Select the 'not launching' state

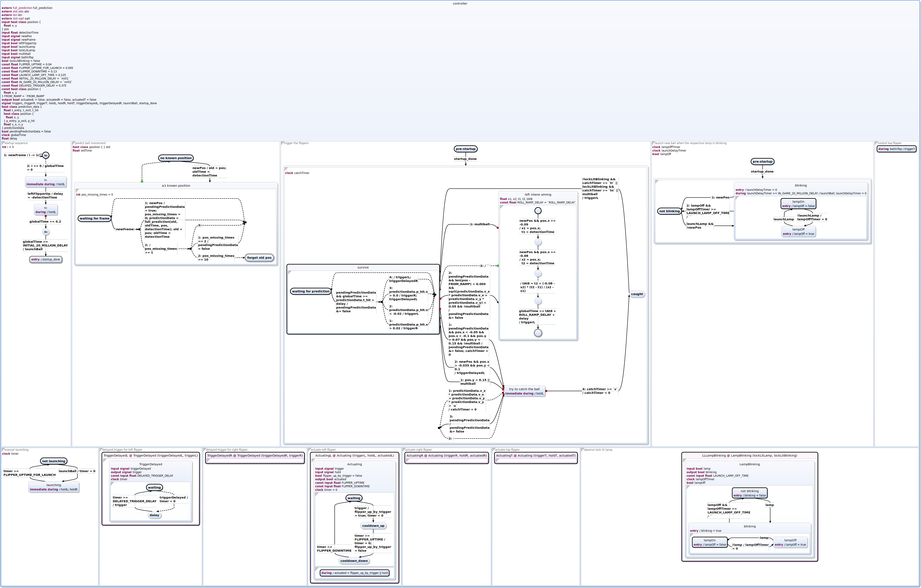pyautogui.click(x=54, y=461)
